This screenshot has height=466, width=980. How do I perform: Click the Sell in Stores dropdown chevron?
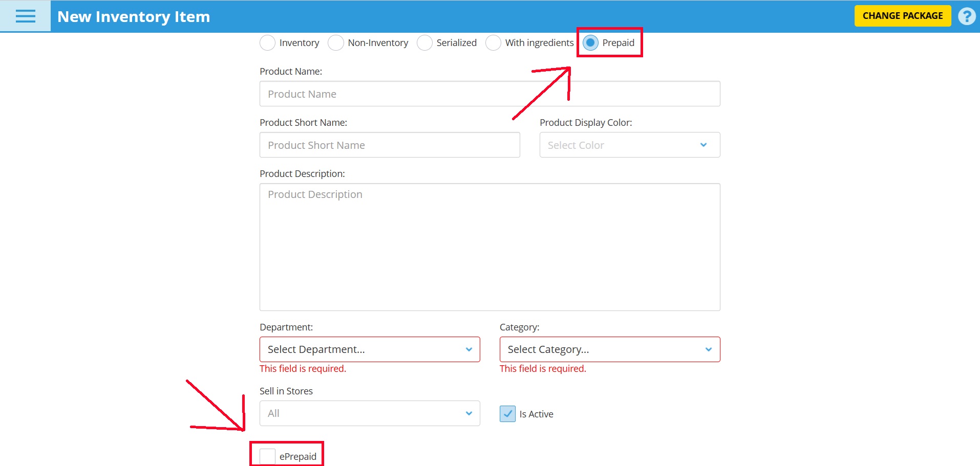[x=468, y=413]
